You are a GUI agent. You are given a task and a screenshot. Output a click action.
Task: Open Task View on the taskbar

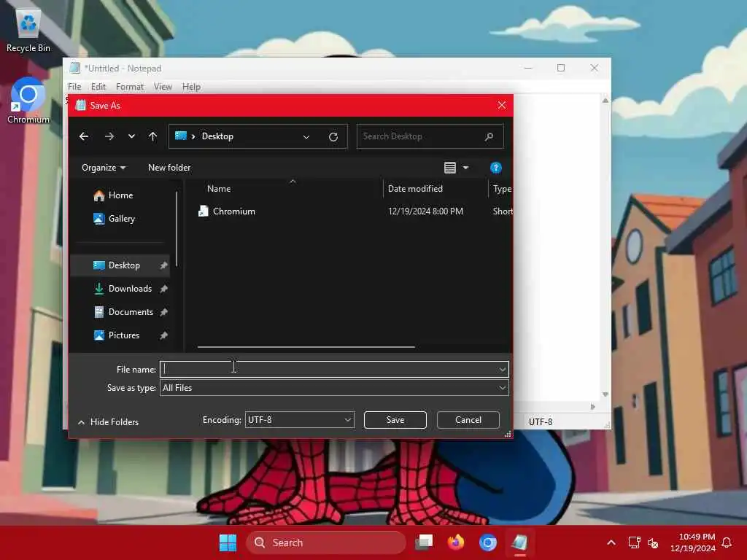(x=424, y=542)
